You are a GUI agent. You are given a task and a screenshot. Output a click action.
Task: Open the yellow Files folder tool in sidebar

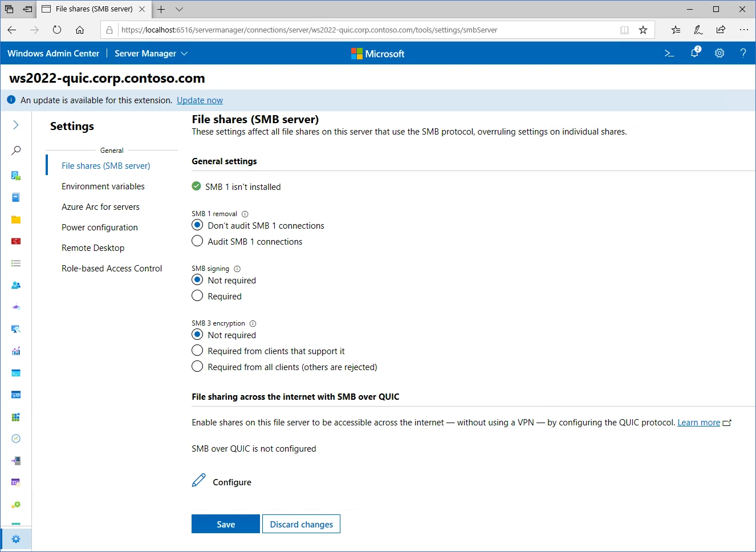[16, 220]
